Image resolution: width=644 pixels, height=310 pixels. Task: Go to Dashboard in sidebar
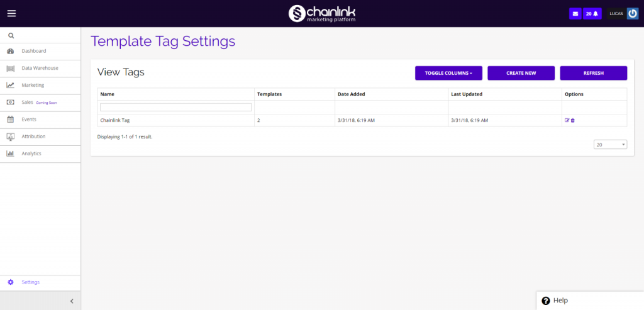(40, 52)
